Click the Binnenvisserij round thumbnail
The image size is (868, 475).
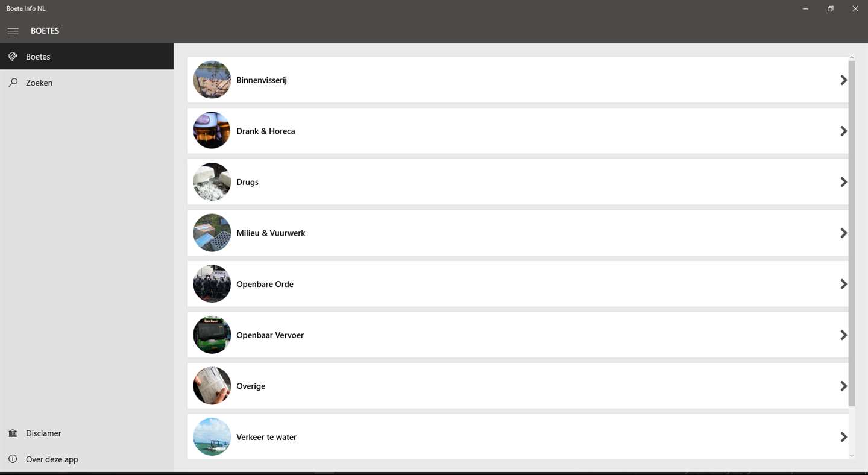(212, 80)
